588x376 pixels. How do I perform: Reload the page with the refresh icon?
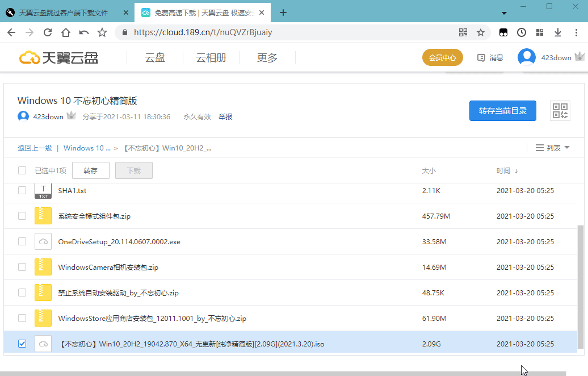(48, 32)
